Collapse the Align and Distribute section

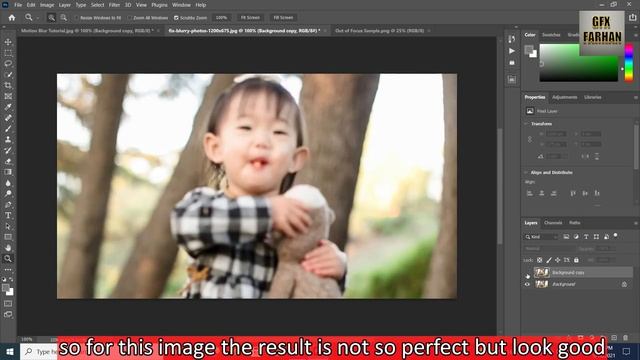pos(527,173)
